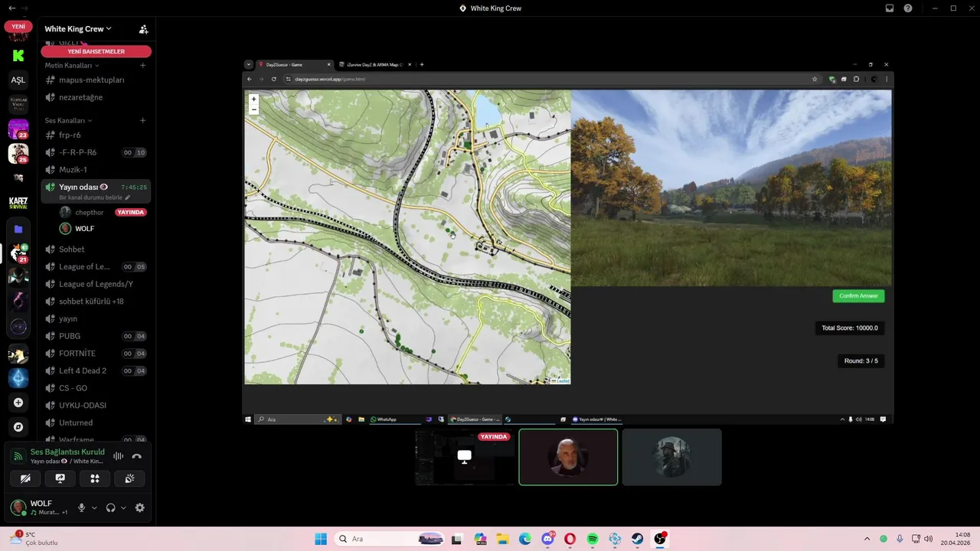This screenshot has height=551, width=980.
Task: Open the Discord help icon in title bar
Action: pos(908,8)
